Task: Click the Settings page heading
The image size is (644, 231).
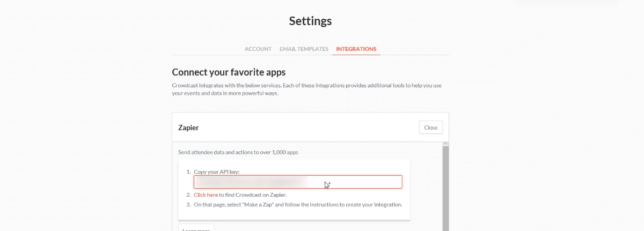Action: coord(310,21)
